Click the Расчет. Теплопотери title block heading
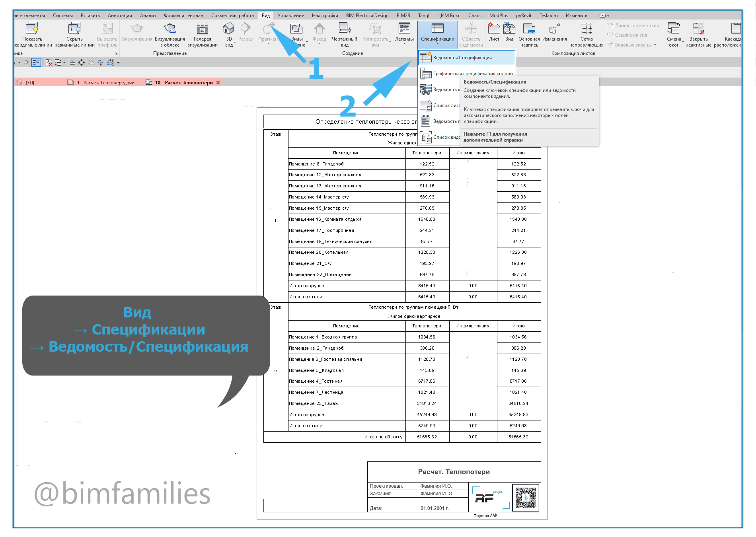 [x=454, y=472]
